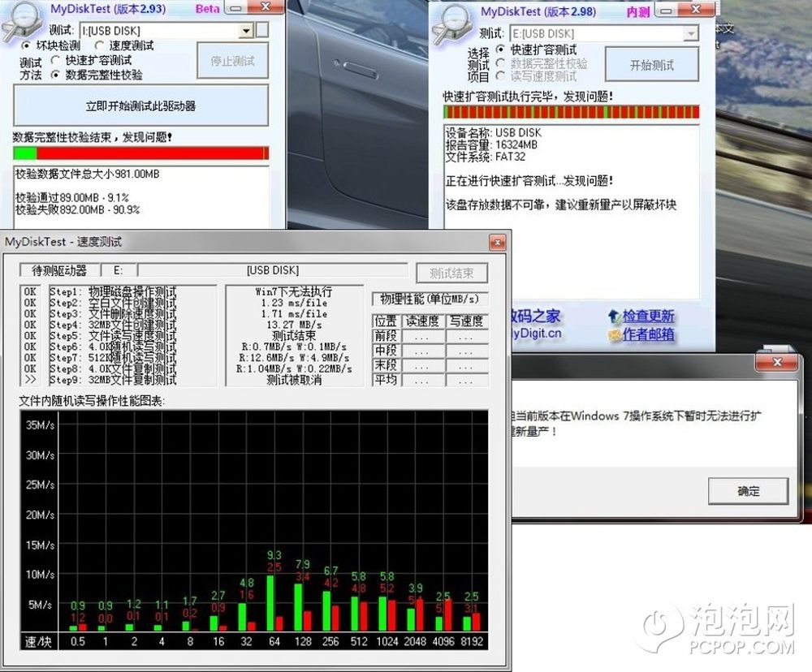This screenshot has height=672, width=812.
Task: Click the 测试结束 button in speed test
Action: point(451,273)
